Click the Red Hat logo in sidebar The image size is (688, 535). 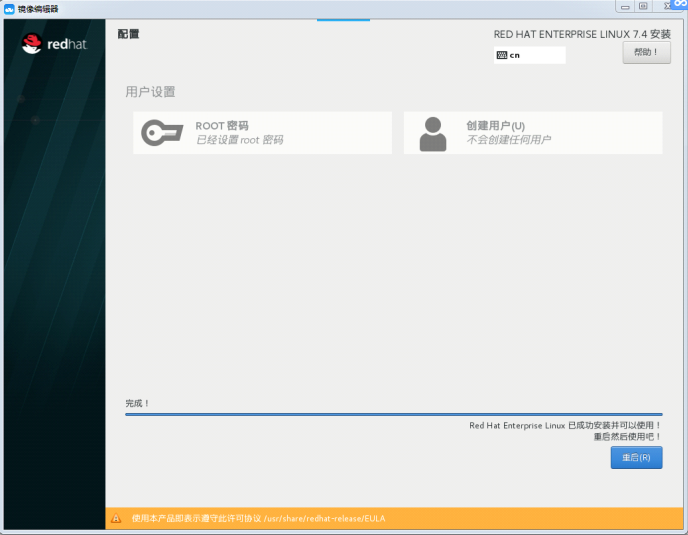coord(56,44)
